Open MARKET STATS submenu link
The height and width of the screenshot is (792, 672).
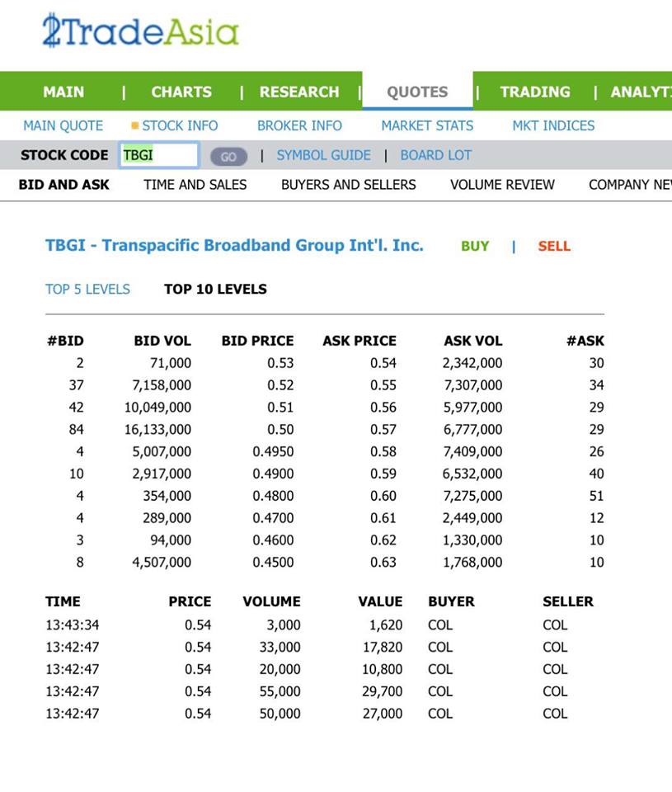(x=427, y=125)
